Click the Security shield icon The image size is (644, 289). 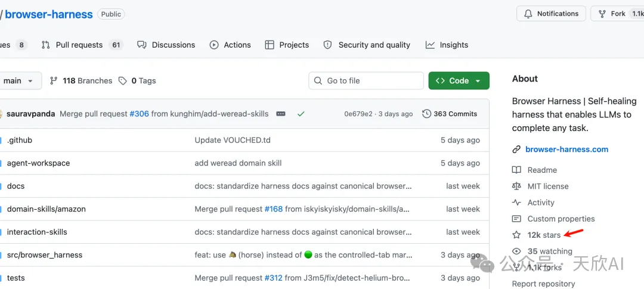(x=327, y=45)
